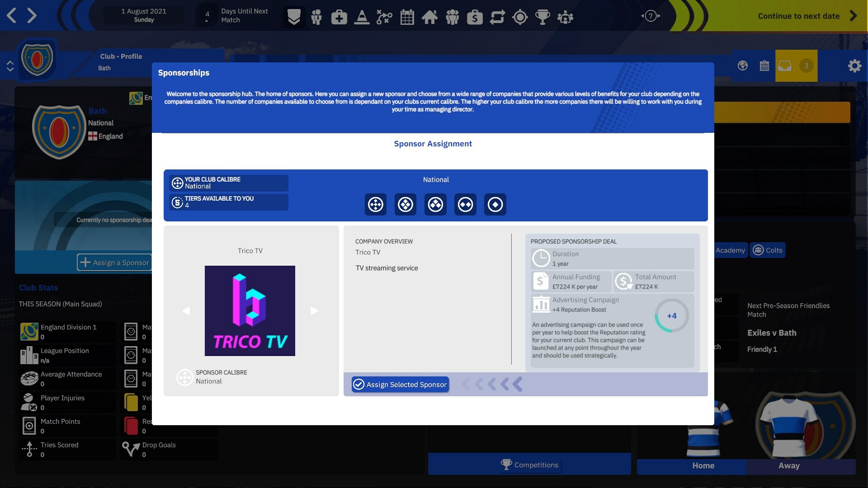
Task: Open the Calendar fixtures icon
Action: pos(407,17)
